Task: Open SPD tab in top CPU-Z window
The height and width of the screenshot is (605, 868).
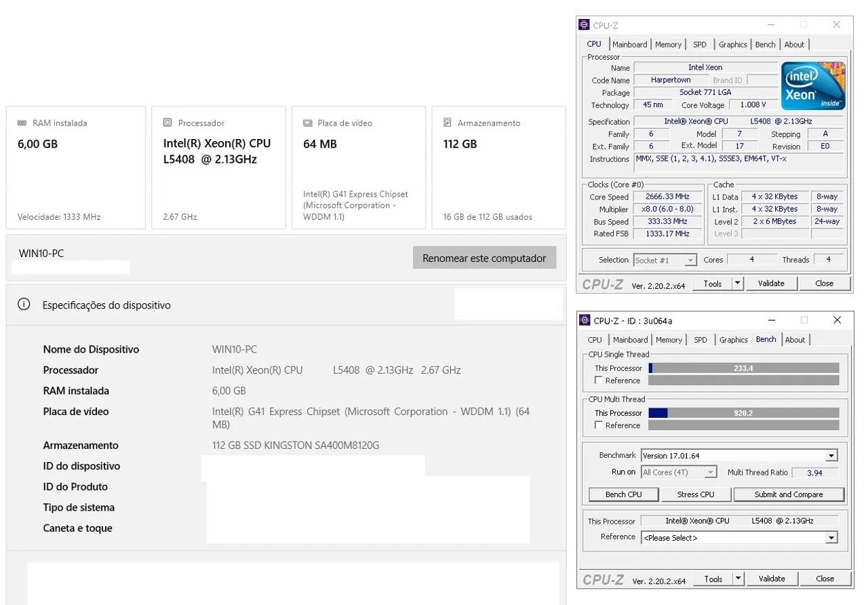Action: click(x=700, y=45)
